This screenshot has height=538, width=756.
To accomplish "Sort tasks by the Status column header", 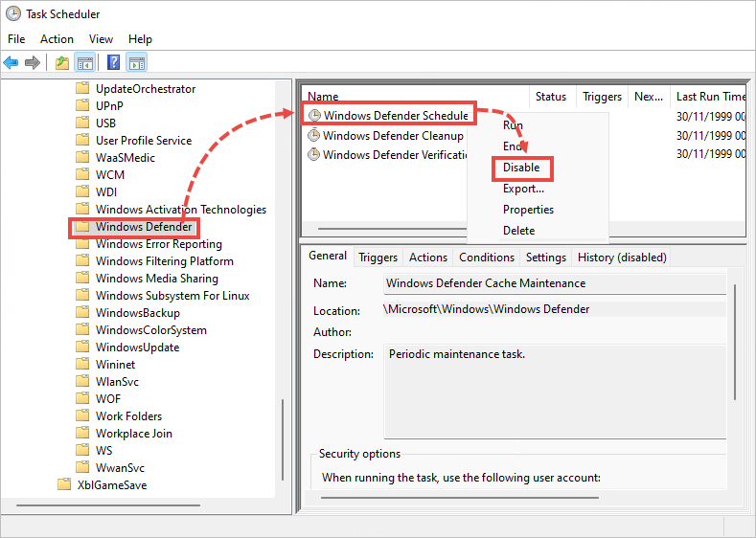I will pyautogui.click(x=551, y=97).
